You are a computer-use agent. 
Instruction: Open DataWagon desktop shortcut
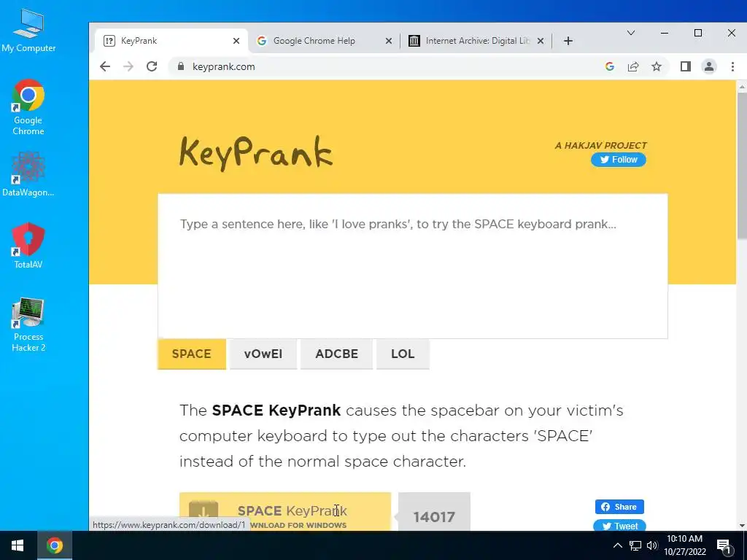(x=28, y=174)
